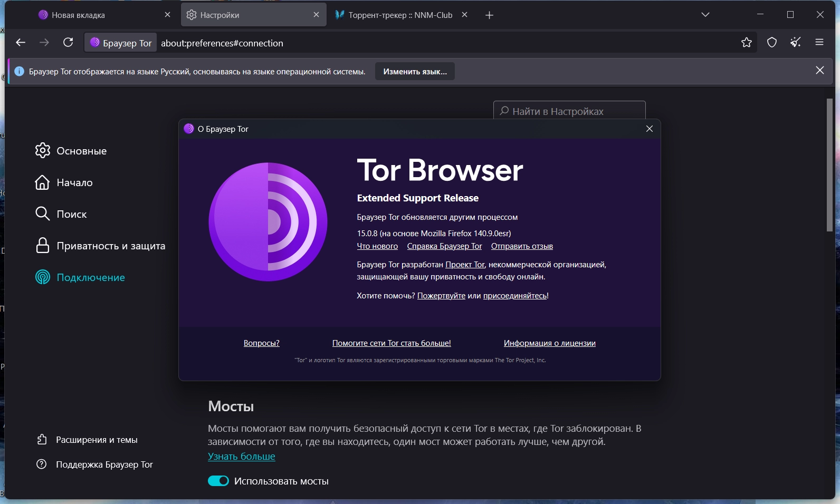Open the Основные settings category
Screen dimensions: 840x504
[71, 151]
